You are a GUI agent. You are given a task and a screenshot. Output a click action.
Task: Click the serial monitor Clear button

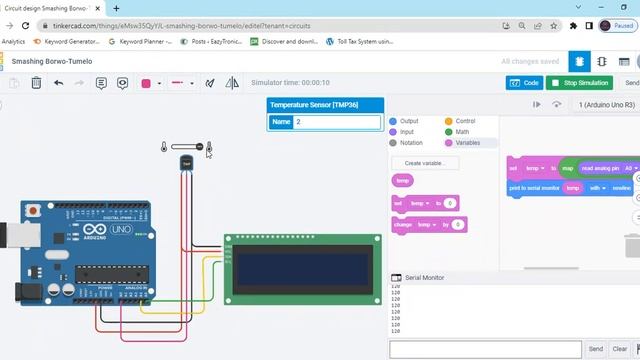pyautogui.click(x=620, y=349)
